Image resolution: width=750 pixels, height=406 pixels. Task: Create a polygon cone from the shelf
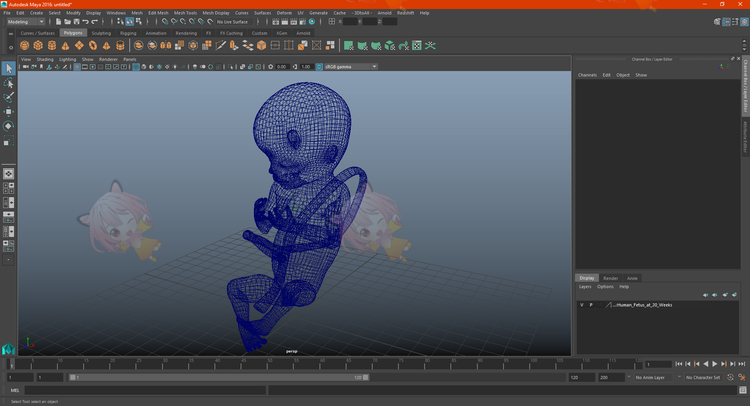click(66, 45)
